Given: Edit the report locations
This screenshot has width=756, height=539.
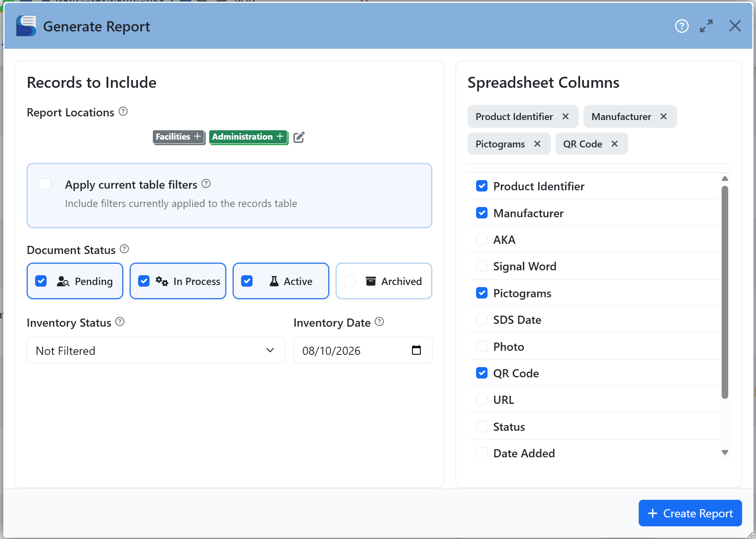Looking at the screenshot, I should 299,137.
